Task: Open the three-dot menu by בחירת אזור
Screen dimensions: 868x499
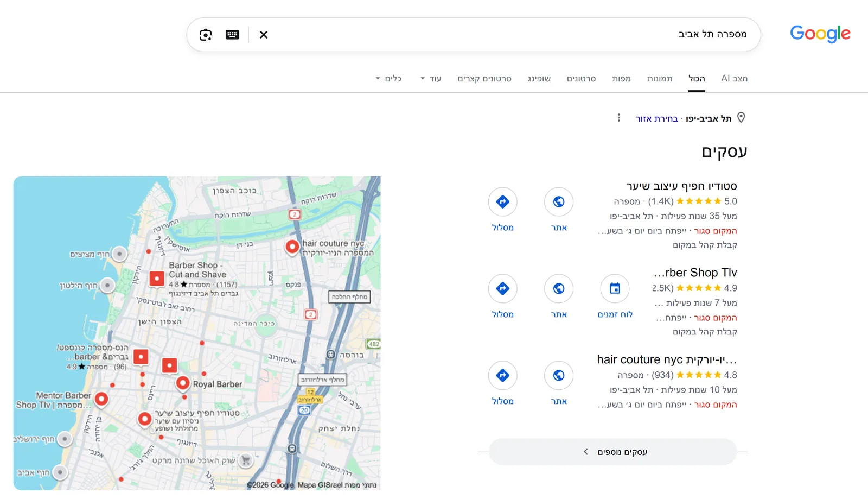Action: coord(618,118)
